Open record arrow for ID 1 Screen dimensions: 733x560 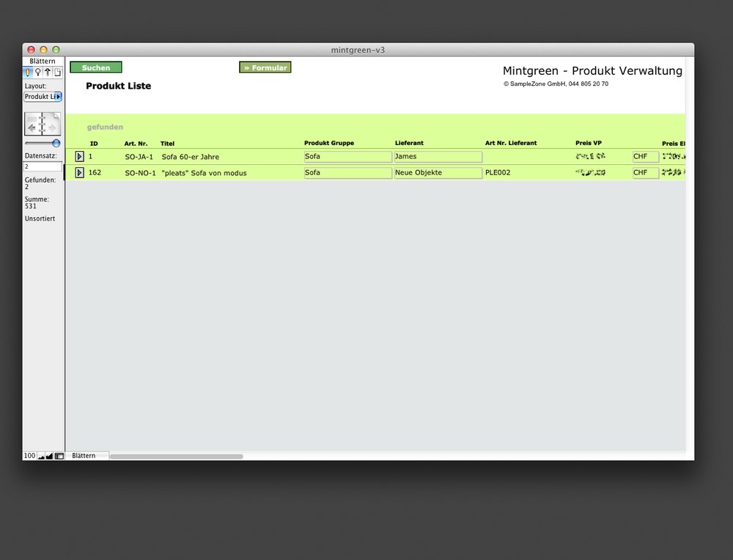click(79, 157)
